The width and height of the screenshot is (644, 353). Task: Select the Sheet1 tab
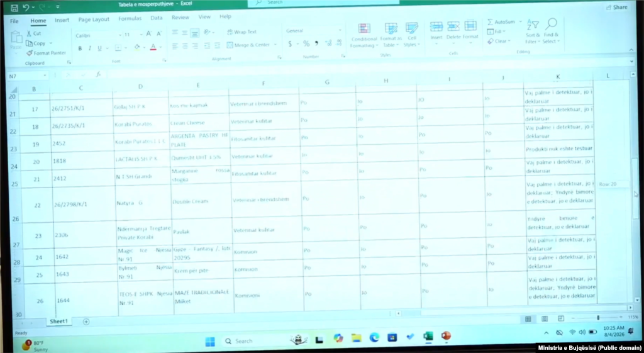point(58,322)
